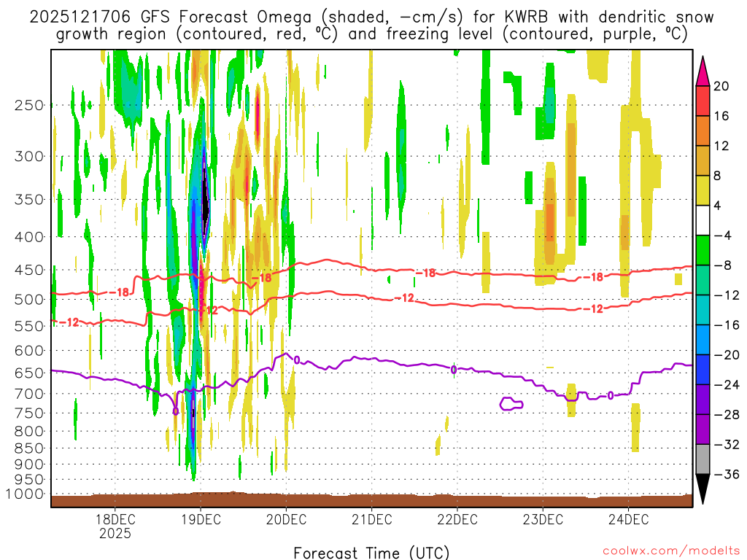Select the colorbar value -36
The height and width of the screenshot is (560, 747).
tap(727, 474)
